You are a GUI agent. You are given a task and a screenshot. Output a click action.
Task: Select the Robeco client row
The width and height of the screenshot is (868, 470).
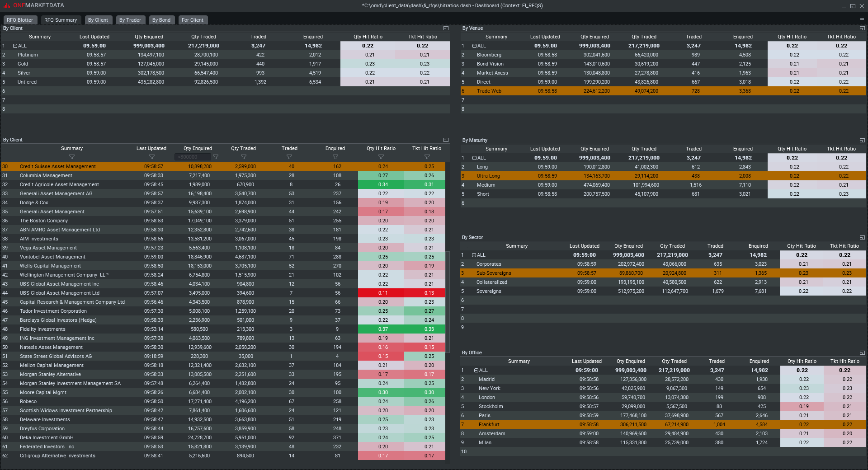click(223, 401)
